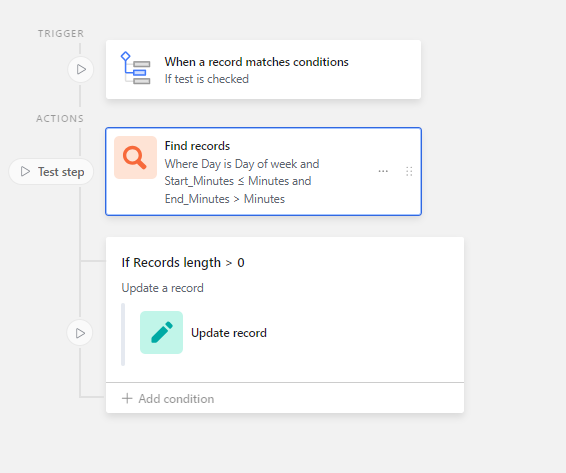Click the conditional group's round play button
Screen dimensions: 566x473
click(80, 333)
